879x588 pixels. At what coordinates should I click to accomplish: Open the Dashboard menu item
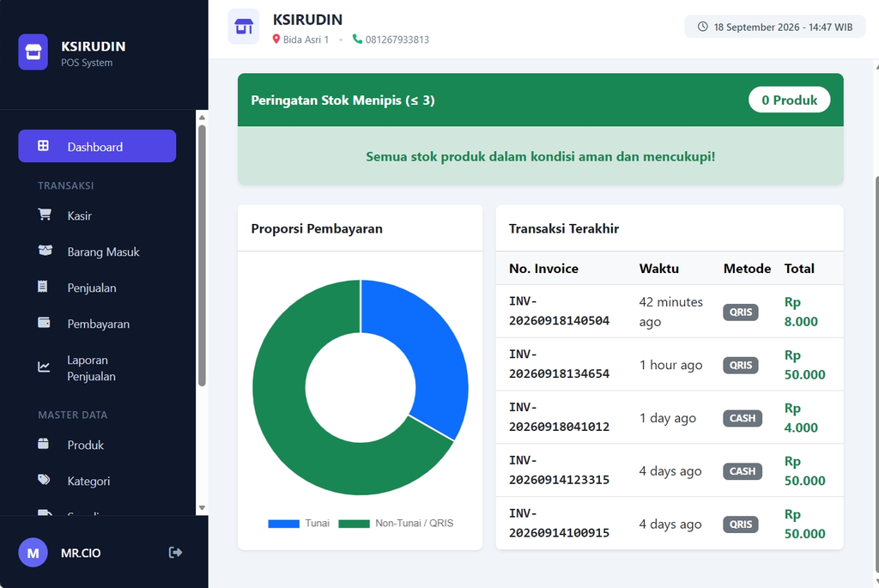click(97, 146)
